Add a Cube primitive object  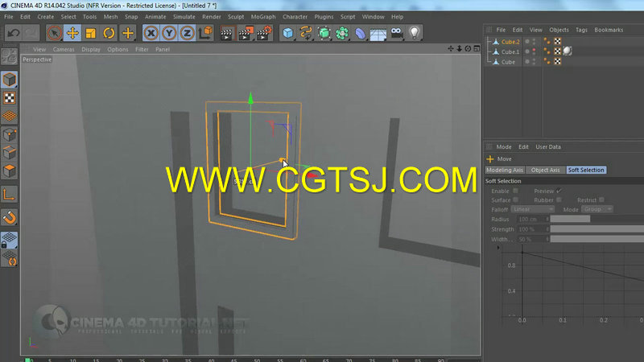(x=288, y=33)
